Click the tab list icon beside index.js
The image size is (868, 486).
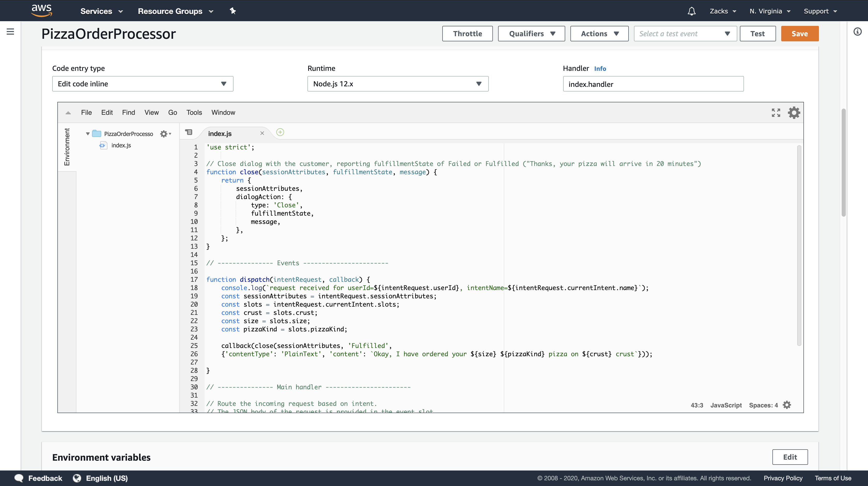189,132
